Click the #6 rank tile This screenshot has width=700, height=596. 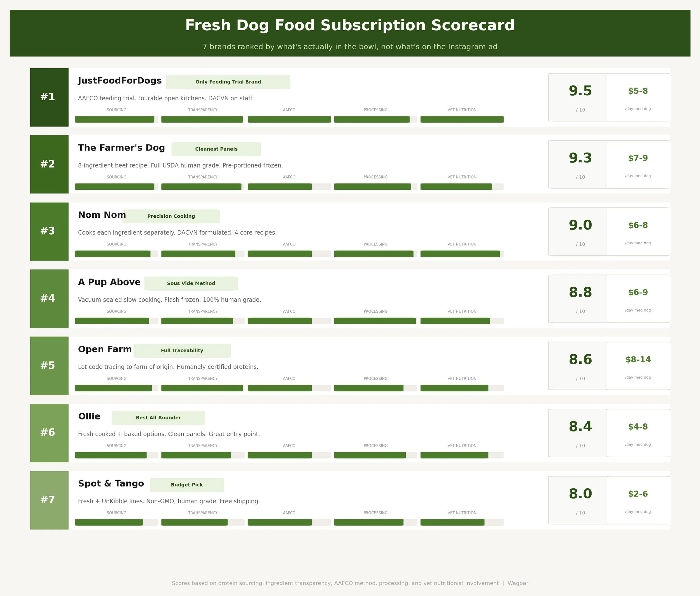pos(49,433)
